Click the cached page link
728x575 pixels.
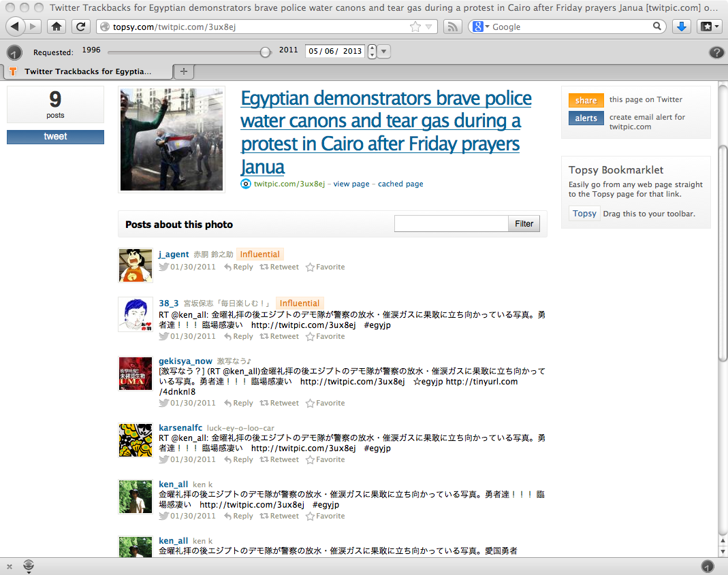(x=400, y=184)
